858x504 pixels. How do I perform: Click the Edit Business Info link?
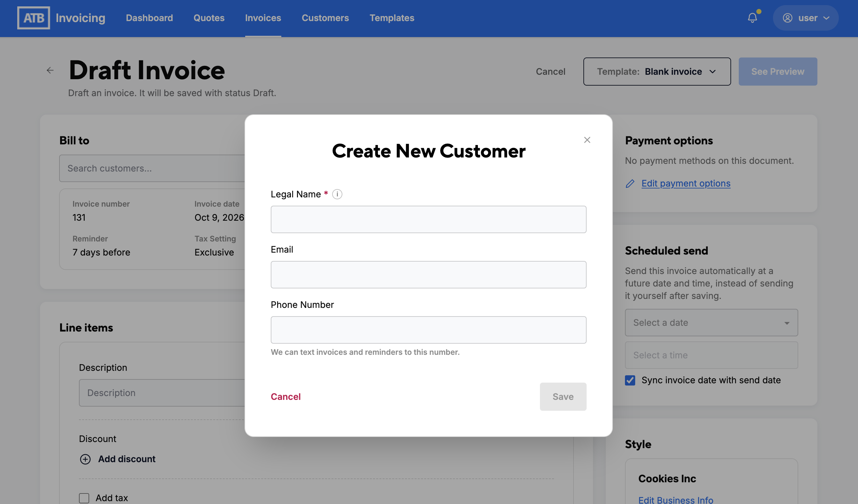[675, 500]
